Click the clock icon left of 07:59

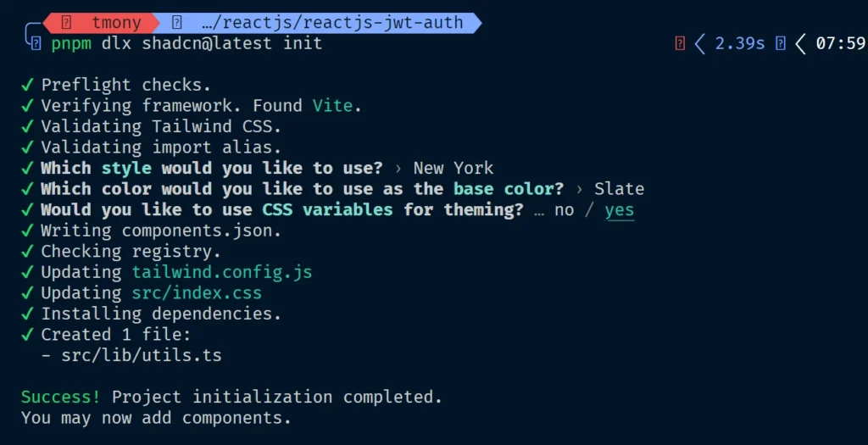pos(781,43)
